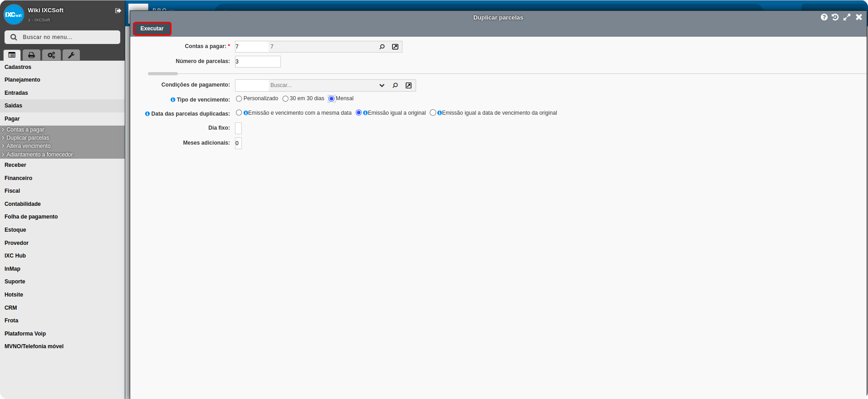Image resolution: width=868 pixels, height=399 pixels.
Task: Open Frota menu section
Action: click(x=62, y=321)
